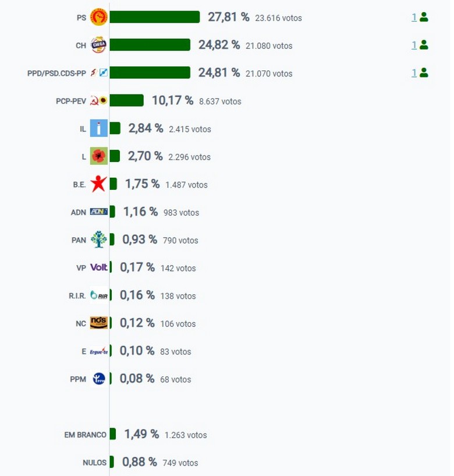Click the Bloco de Esquerda star logo

pos(99,184)
